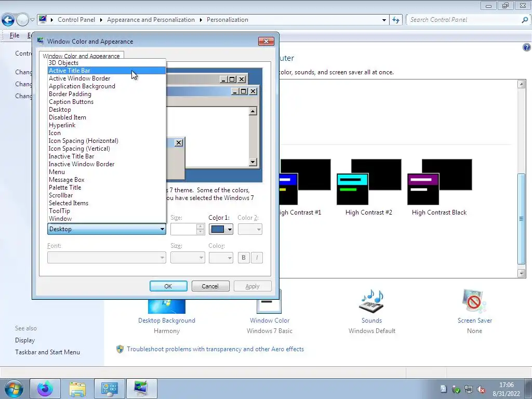The image size is (532, 399).
Task: Select 3D Objects from the list
Action: (107, 63)
